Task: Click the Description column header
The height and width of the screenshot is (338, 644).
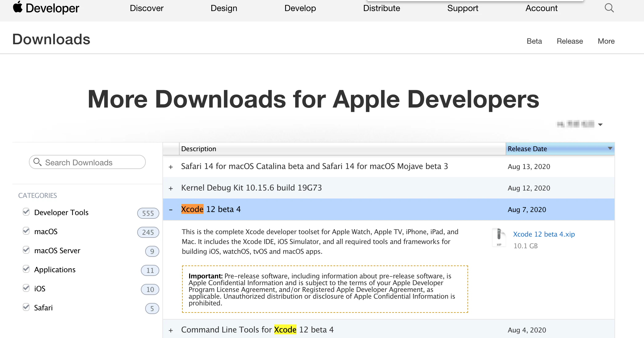Action: pos(342,149)
